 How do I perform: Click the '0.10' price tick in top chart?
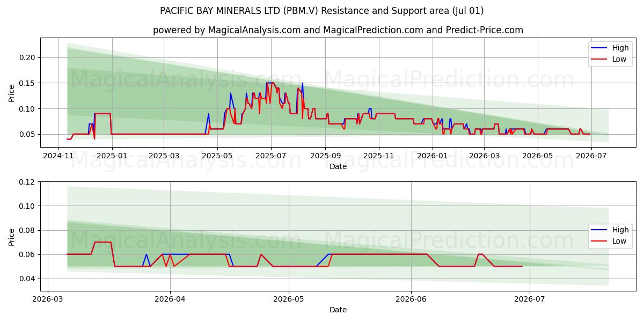pos(28,109)
